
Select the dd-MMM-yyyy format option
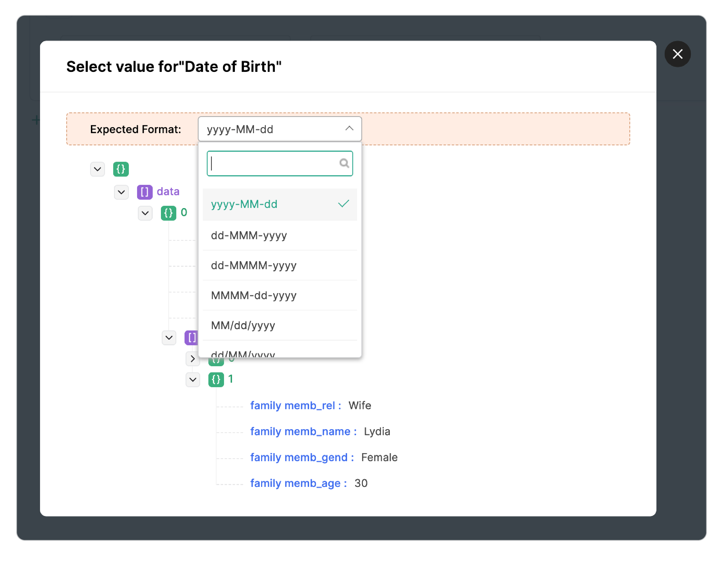tap(249, 235)
